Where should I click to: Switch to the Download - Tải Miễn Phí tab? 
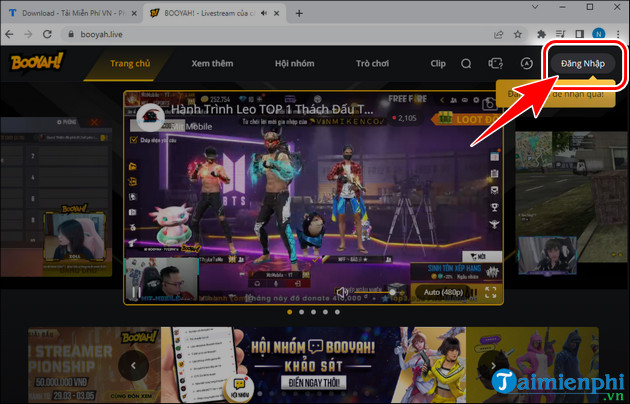73,13
